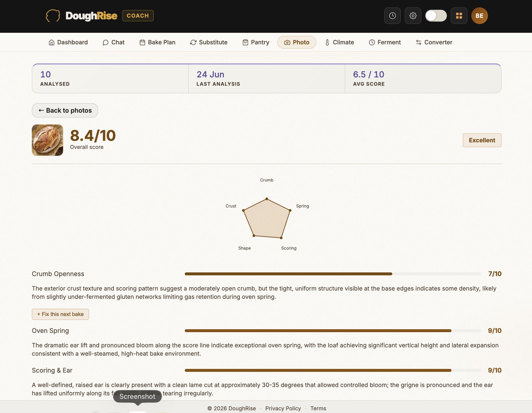This screenshot has height=413, width=532.
Task: Click the COACH badge
Action: click(x=138, y=16)
